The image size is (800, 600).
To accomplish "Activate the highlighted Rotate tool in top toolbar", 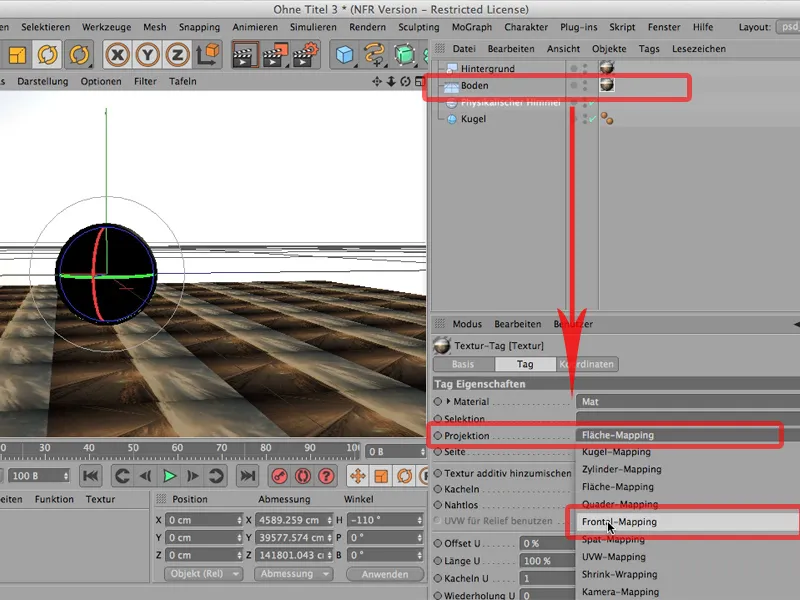I will click(47, 55).
